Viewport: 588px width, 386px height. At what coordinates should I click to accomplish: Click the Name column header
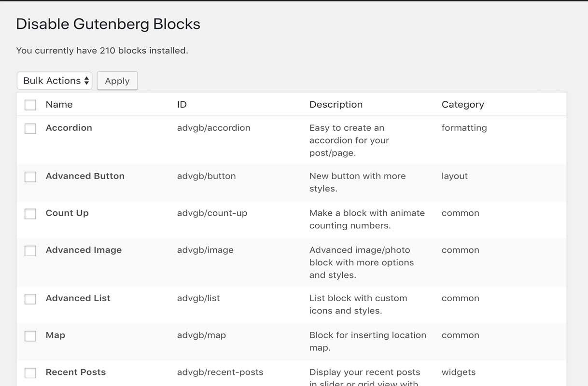pyautogui.click(x=59, y=105)
